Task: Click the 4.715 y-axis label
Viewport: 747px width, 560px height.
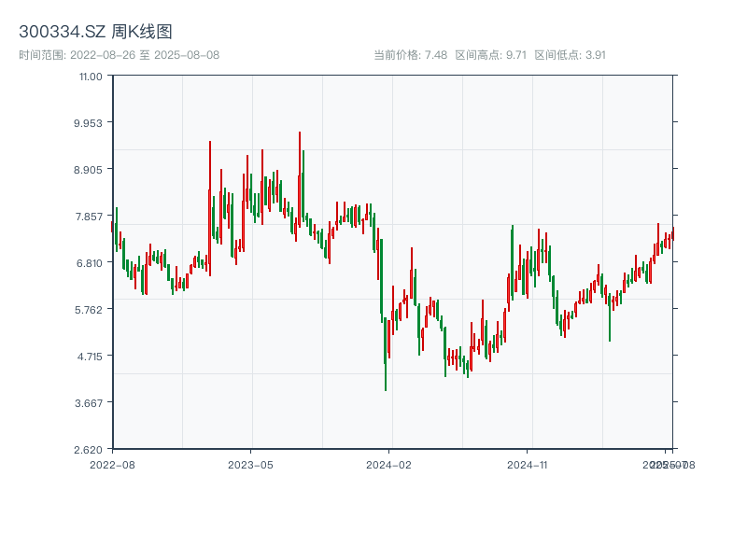Action: [x=89, y=356]
